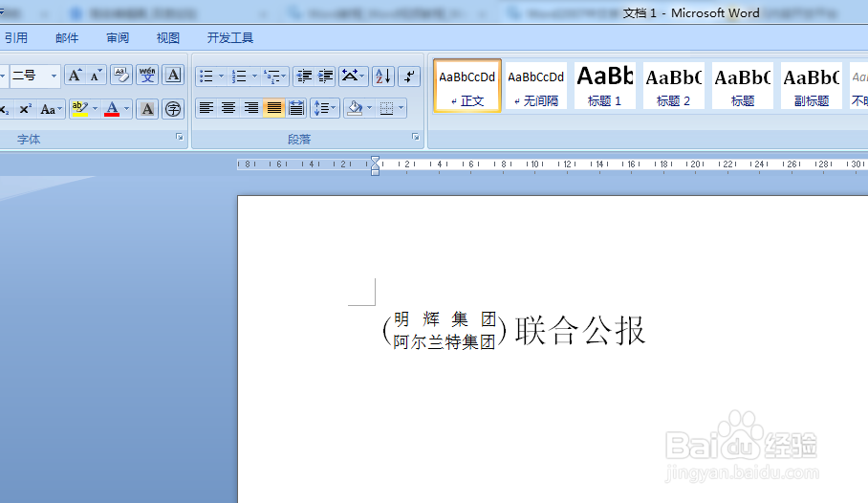Image resolution: width=868 pixels, height=503 pixels.
Task: Click the 联合公报 text in the document
Action: point(580,330)
